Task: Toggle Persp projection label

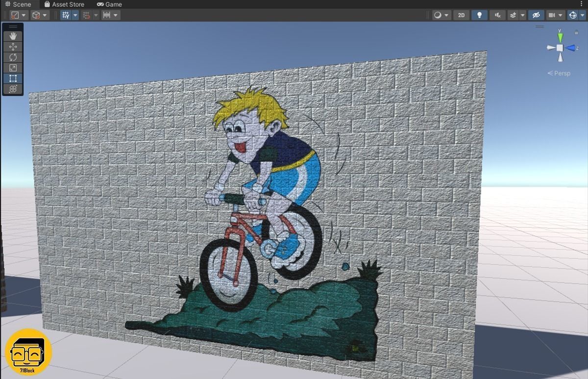Action: pyautogui.click(x=559, y=73)
